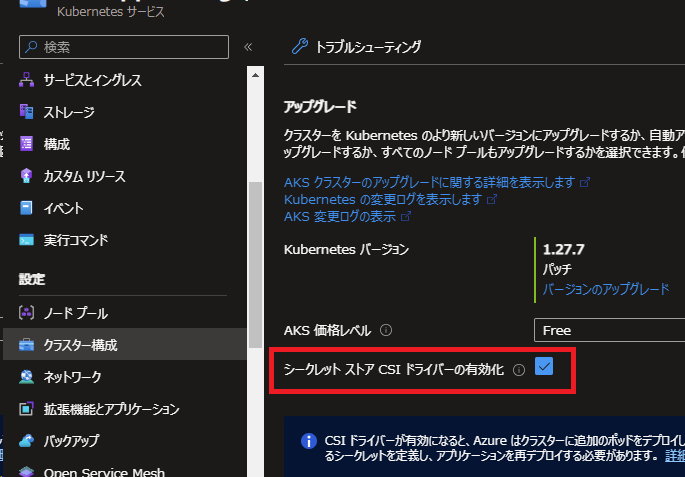Click the 設定 section header
The image size is (685, 477).
coord(31,280)
